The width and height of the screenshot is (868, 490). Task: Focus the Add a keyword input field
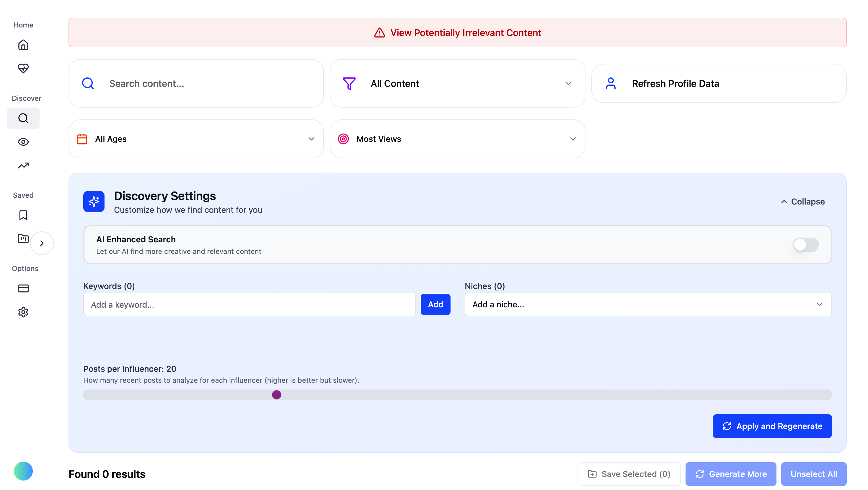pyautogui.click(x=249, y=304)
